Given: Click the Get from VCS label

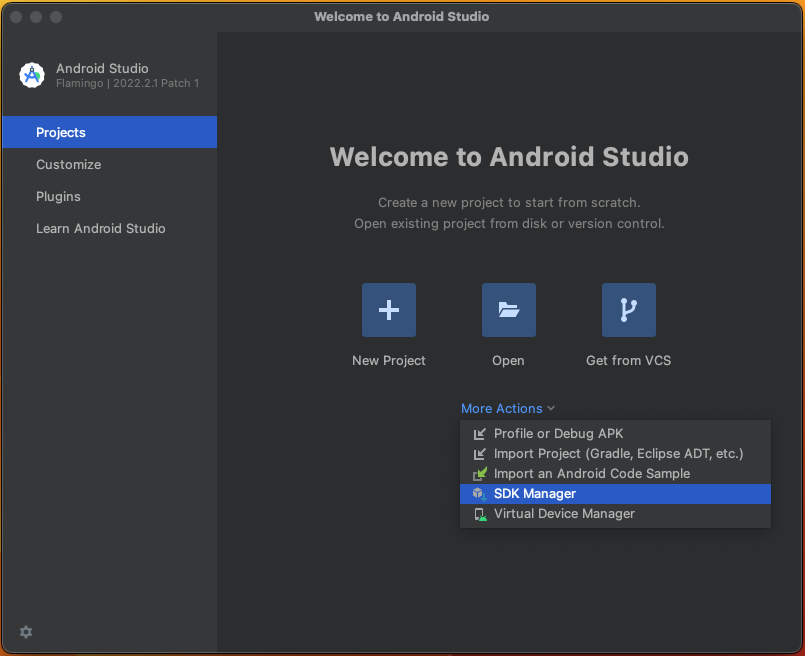Looking at the screenshot, I should point(628,361).
